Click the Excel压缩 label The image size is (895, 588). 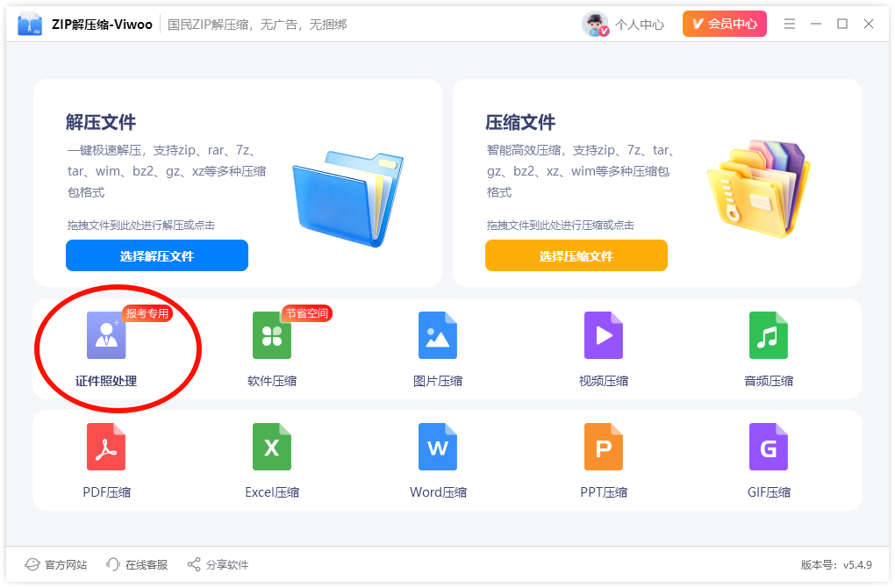(272, 492)
